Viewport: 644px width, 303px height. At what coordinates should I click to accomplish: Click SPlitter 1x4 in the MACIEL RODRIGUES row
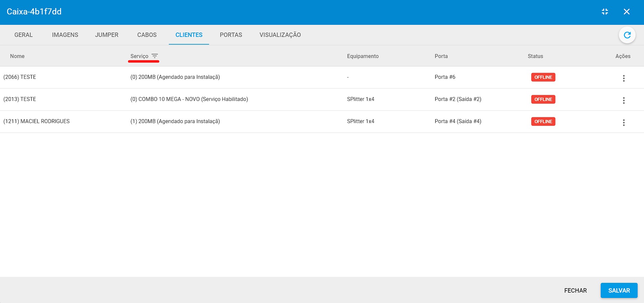[x=360, y=121]
